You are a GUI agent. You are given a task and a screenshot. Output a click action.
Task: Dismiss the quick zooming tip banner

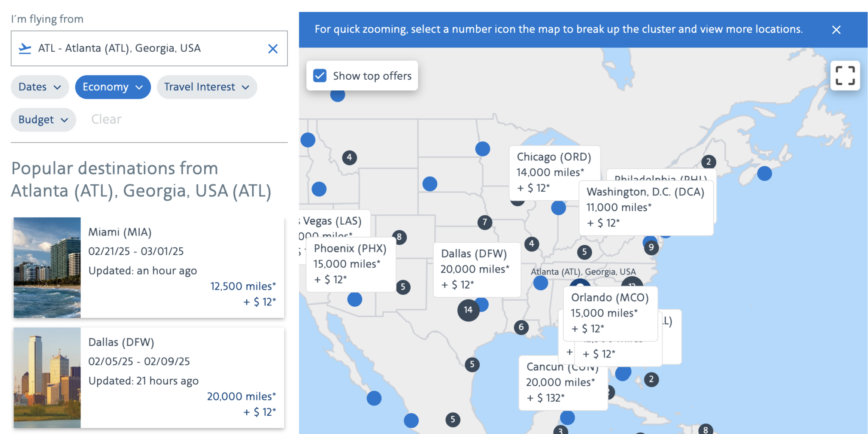click(x=836, y=30)
